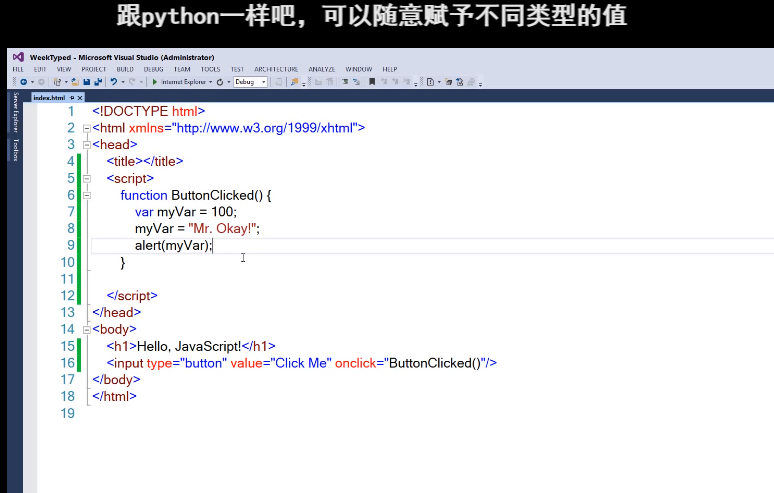774x493 pixels.
Task: Collapse the body element on line 14
Action: pos(87,330)
